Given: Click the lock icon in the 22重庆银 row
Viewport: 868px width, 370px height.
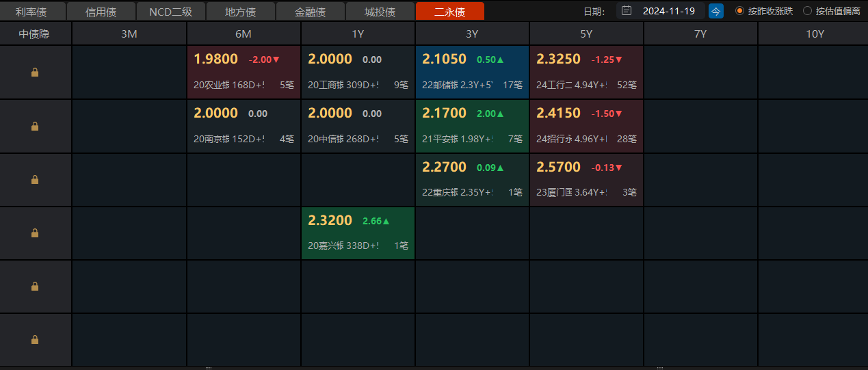Looking at the screenshot, I should (35, 179).
